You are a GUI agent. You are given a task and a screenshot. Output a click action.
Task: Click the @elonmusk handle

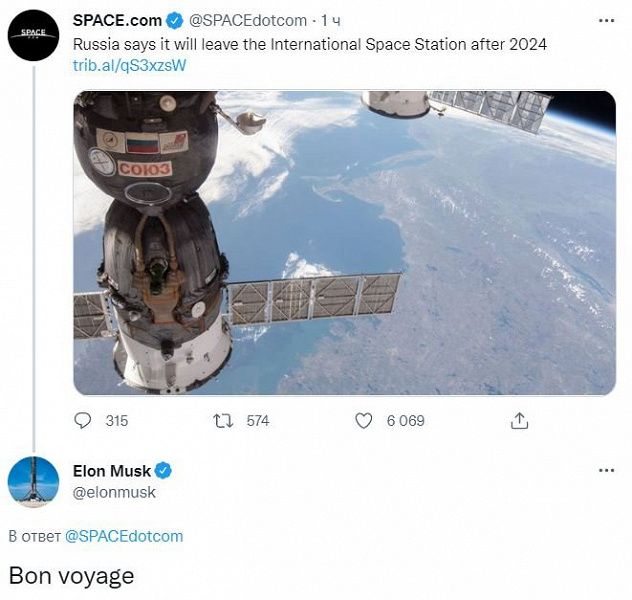click(114, 492)
